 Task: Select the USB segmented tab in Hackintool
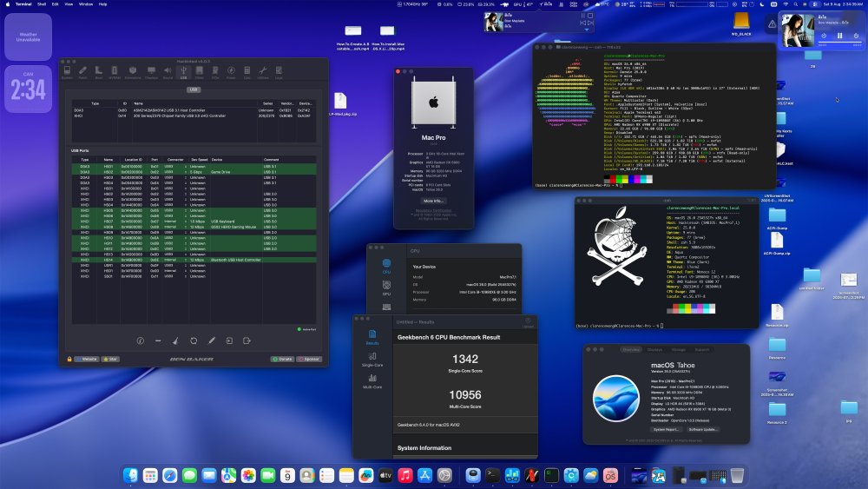pos(194,89)
